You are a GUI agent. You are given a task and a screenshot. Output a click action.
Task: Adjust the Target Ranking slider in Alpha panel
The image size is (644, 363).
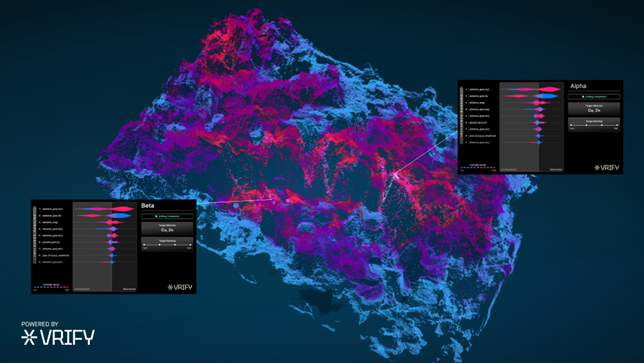tap(594, 124)
